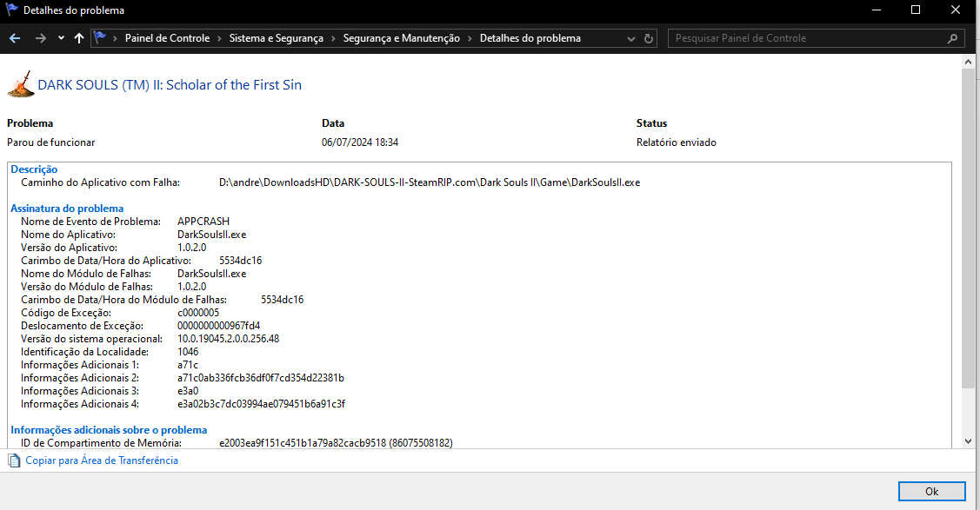Image resolution: width=980 pixels, height=510 pixels.
Task: Click Parou de funcionar problem text
Action: pos(50,142)
